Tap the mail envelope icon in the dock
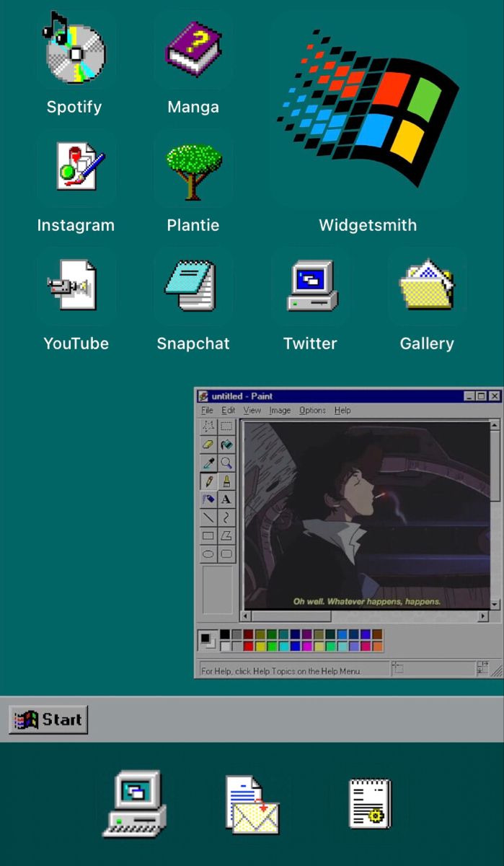This screenshot has width=504, height=866. [252, 805]
